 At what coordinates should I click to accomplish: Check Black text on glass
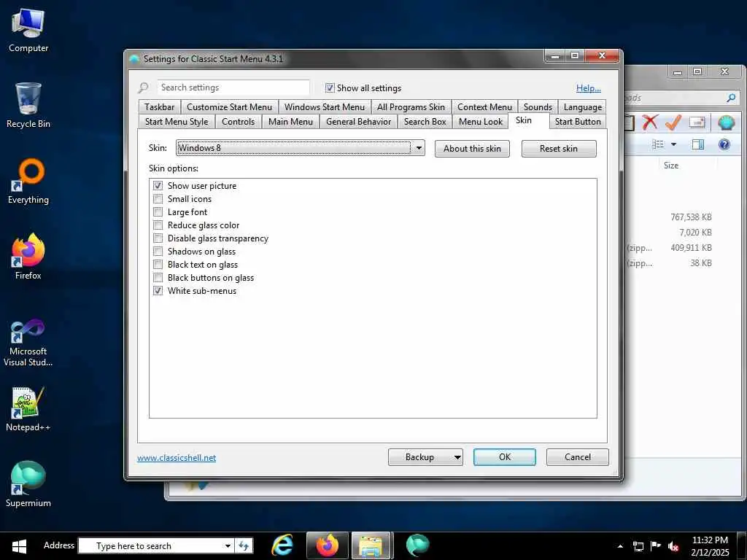pyautogui.click(x=158, y=264)
